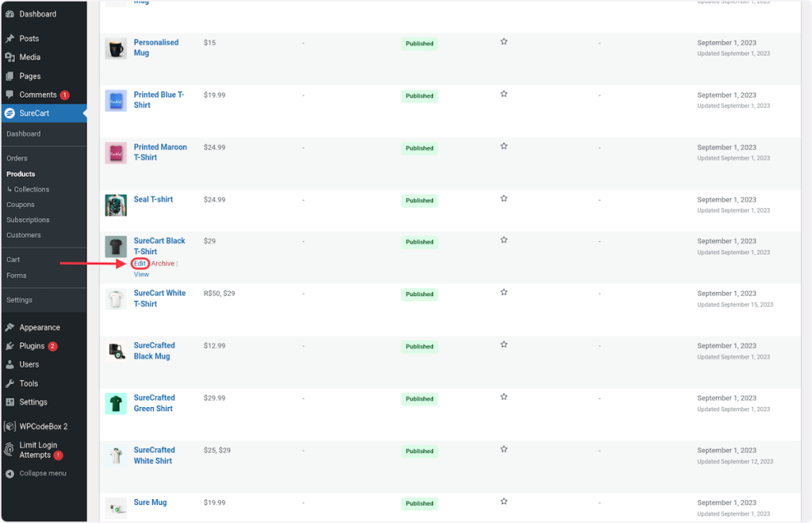Click the WPCodeBox 2 icon
This screenshot has height=523, width=812.
click(10, 426)
